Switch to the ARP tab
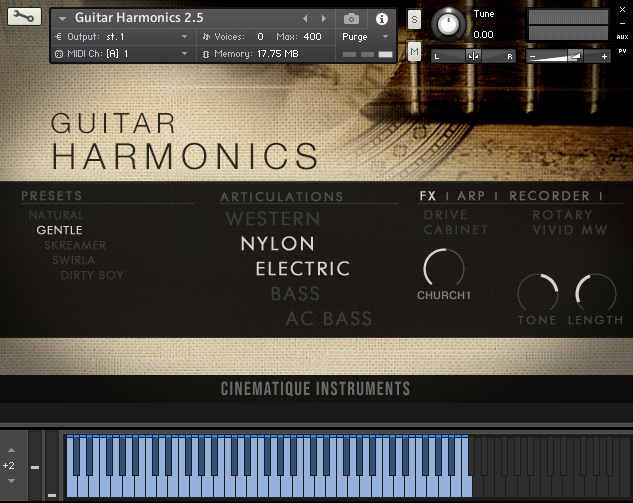This screenshot has width=633, height=503. [471, 196]
